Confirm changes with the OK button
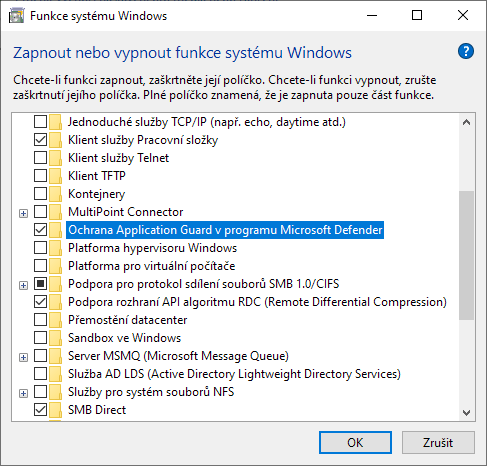Image resolution: width=487 pixels, height=466 pixels. click(355, 443)
